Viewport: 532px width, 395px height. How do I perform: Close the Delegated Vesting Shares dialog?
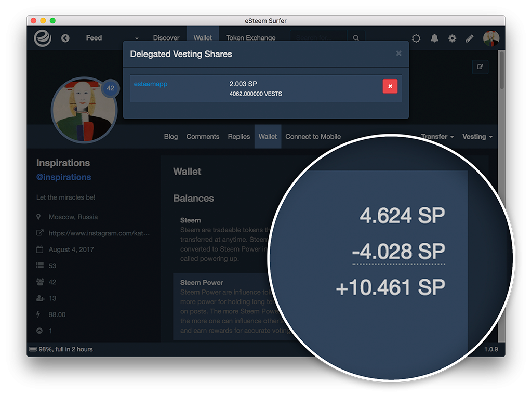click(x=398, y=54)
